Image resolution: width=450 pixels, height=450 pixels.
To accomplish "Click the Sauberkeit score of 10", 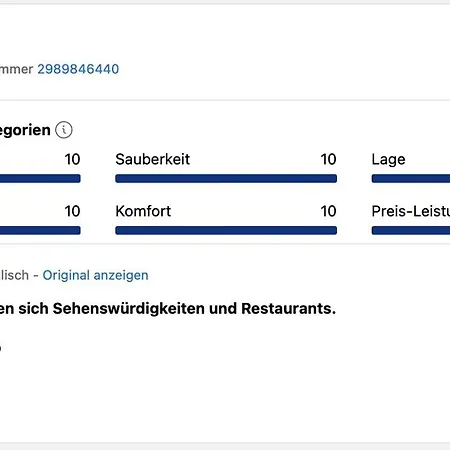I will [x=328, y=159].
